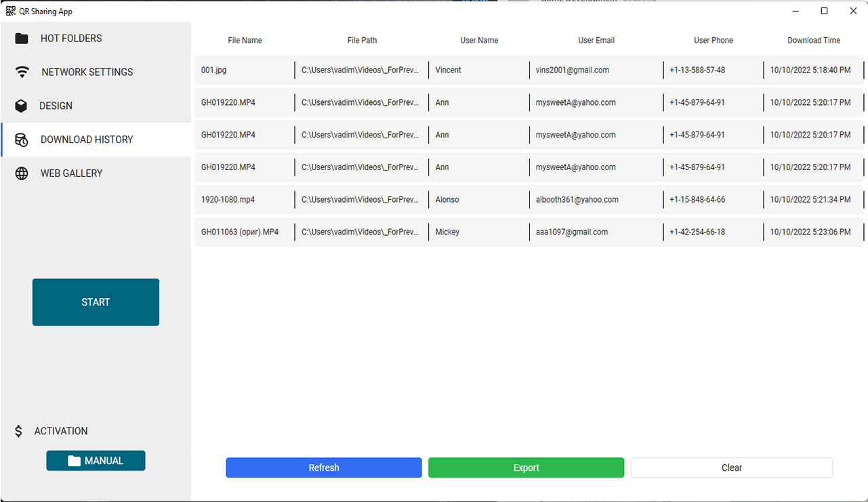868x502 pixels.
Task: Clear the download history table
Action: coord(732,467)
